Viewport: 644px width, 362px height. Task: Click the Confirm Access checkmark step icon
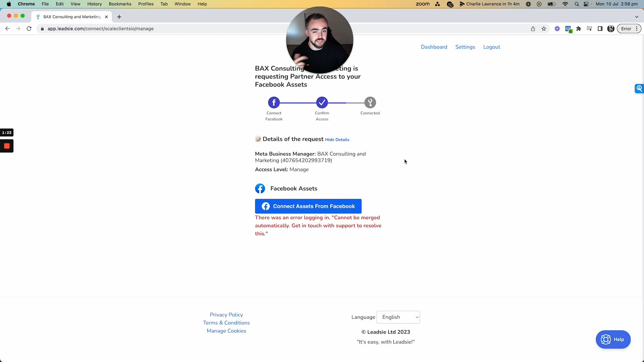click(322, 103)
